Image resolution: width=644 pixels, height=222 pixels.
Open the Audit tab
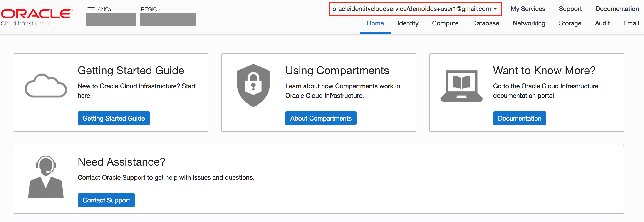click(x=602, y=23)
